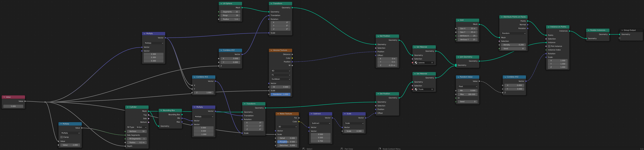Screen dimensions: 644x150
Task: Click the Cylinder Top output socket
Action: point(149,115)
